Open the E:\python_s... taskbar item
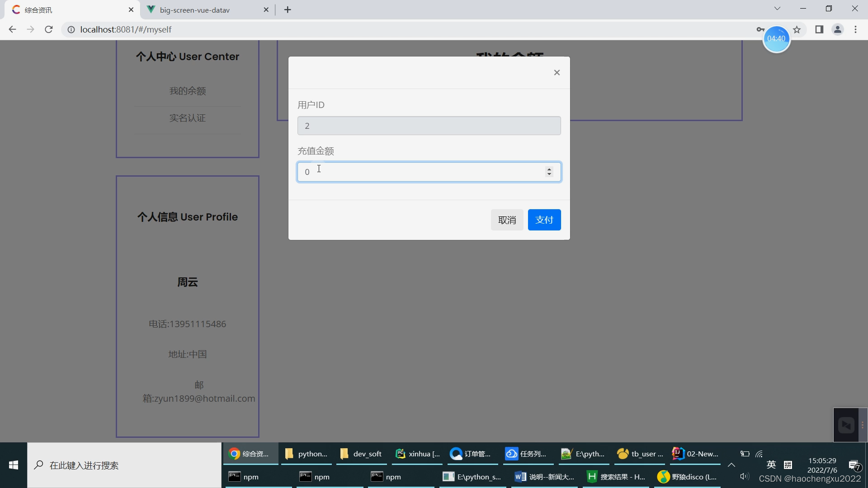This screenshot has width=868, height=488. click(472, 477)
